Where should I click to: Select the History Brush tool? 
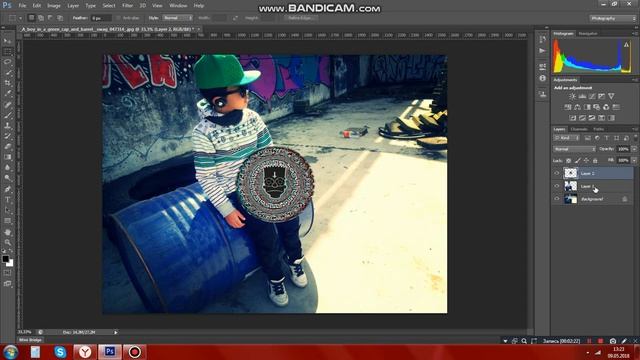point(7,136)
